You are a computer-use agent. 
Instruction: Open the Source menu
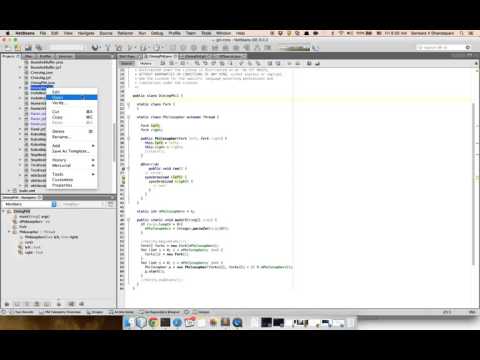click(x=106, y=33)
